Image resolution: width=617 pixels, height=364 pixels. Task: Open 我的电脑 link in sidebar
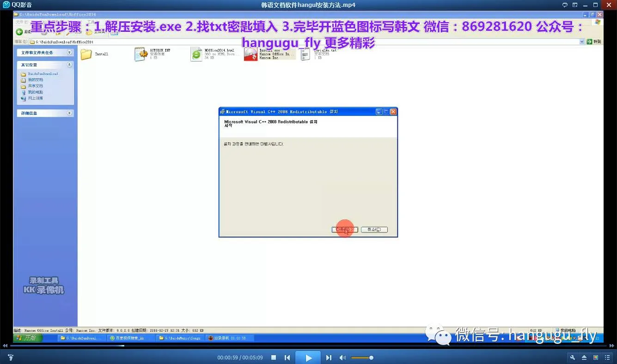pos(35,92)
